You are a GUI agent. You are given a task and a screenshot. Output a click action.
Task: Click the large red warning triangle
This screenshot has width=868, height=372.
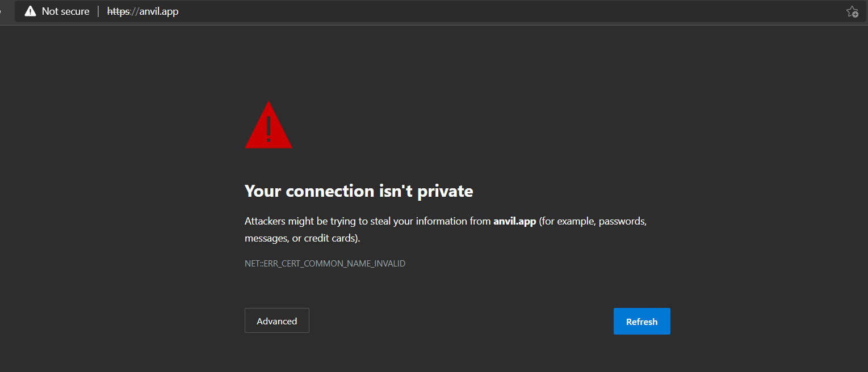(x=269, y=125)
